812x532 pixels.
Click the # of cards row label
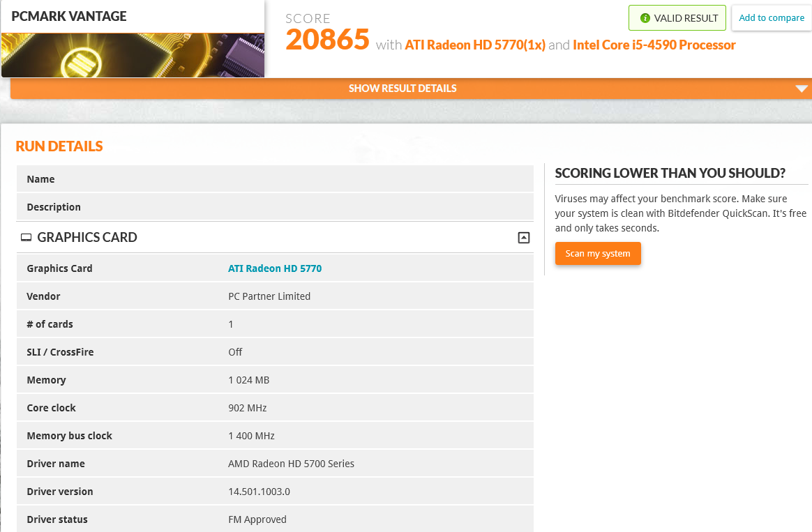click(x=50, y=324)
